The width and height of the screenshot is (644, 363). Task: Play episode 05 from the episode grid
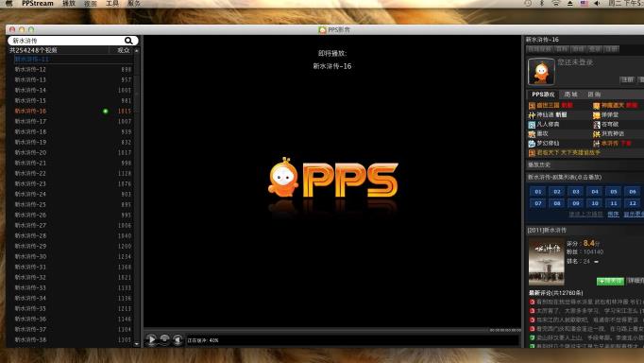point(614,192)
